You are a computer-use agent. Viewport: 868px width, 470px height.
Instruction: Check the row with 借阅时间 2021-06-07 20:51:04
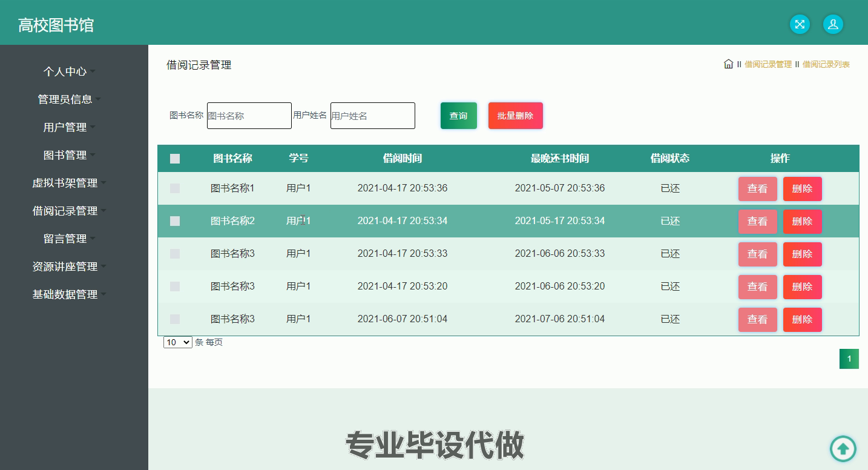coord(175,319)
